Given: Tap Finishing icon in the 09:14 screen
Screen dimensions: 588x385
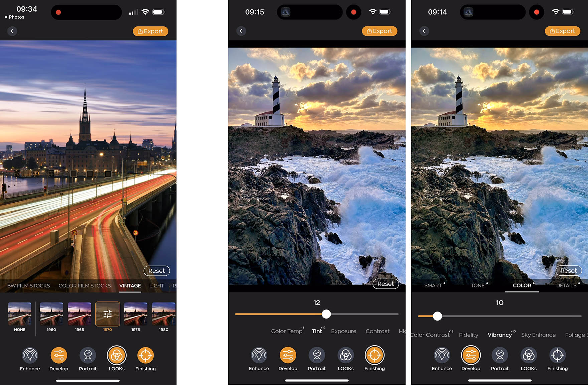Looking at the screenshot, I should 557,355.
